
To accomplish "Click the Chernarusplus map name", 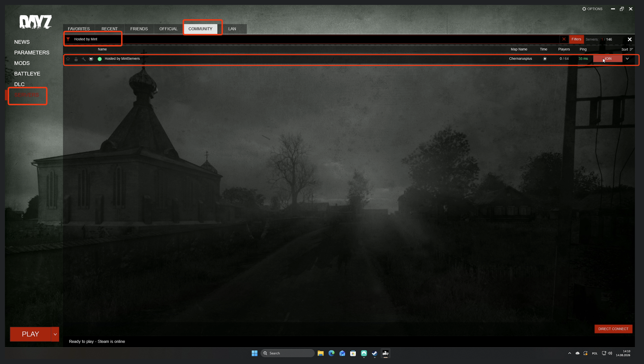I will pyautogui.click(x=520, y=59).
